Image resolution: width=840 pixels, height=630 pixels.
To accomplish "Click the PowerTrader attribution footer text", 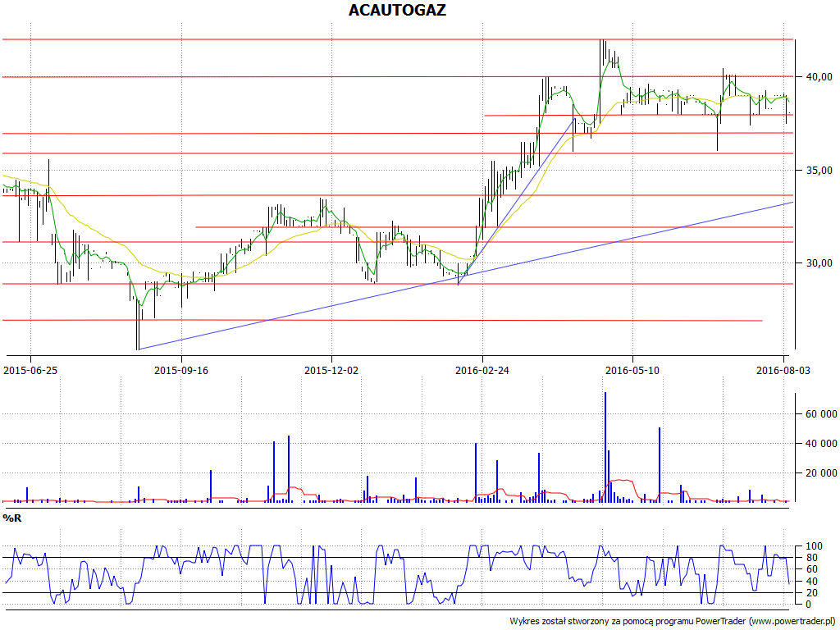I will (x=673, y=622).
